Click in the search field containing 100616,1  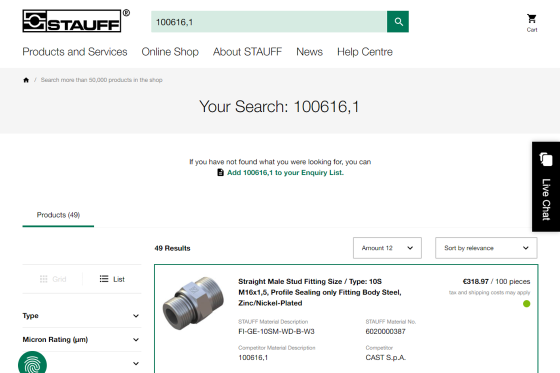[269, 22]
